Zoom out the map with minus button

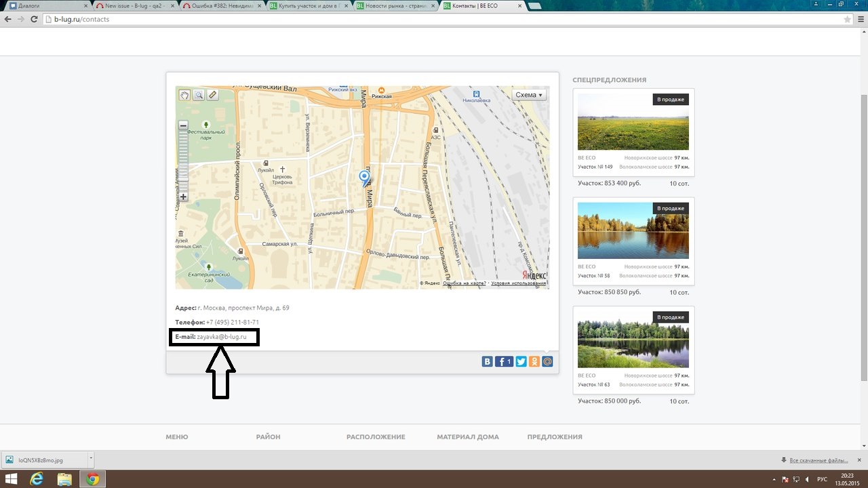click(x=183, y=125)
